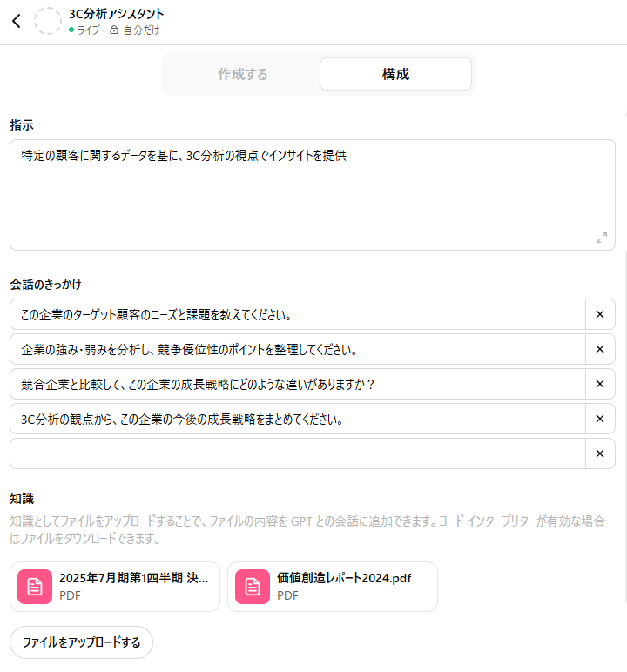
Task: Switch to the 作成する tab
Action: click(242, 74)
